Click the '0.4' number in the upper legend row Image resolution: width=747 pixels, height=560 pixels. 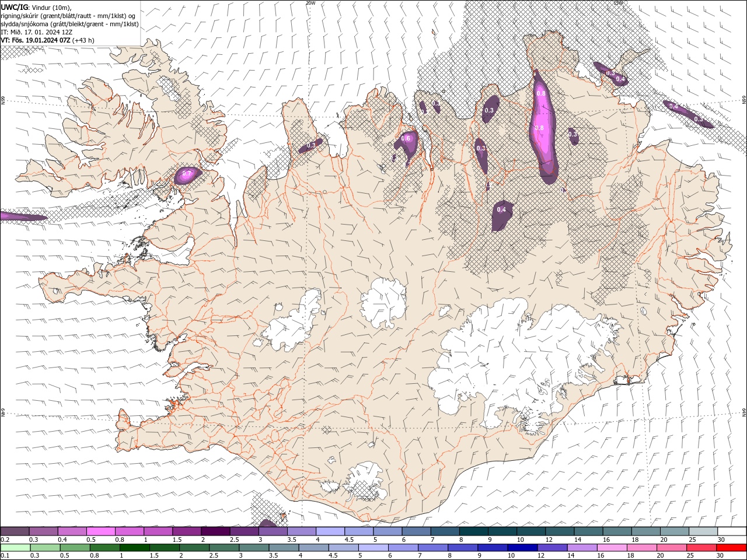click(x=62, y=540)
